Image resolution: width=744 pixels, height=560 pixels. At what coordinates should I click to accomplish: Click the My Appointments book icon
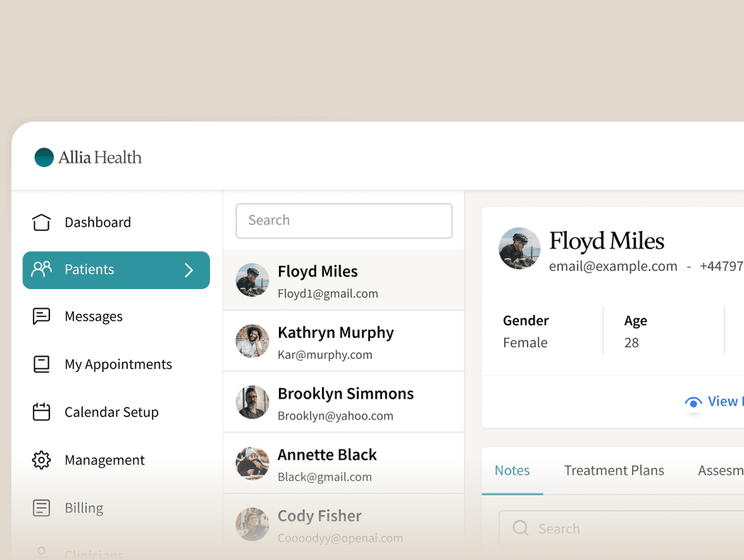pos(41,364)
